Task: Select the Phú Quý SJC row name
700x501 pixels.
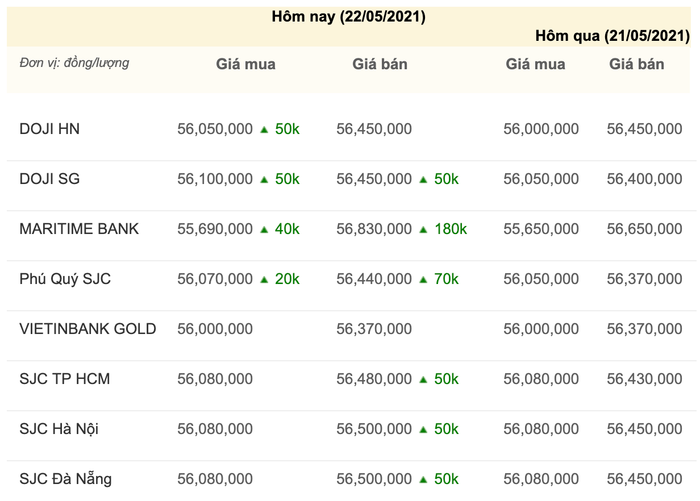Action: click(65, 279)
